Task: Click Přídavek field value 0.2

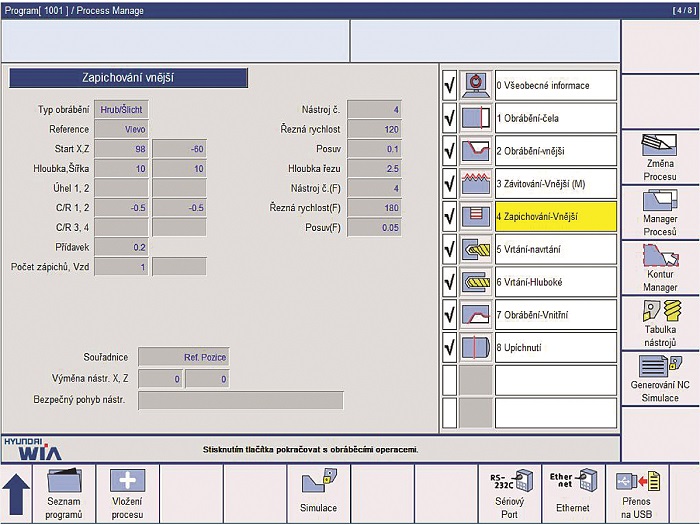Action: pyautogui.click(x=121, y=247)
